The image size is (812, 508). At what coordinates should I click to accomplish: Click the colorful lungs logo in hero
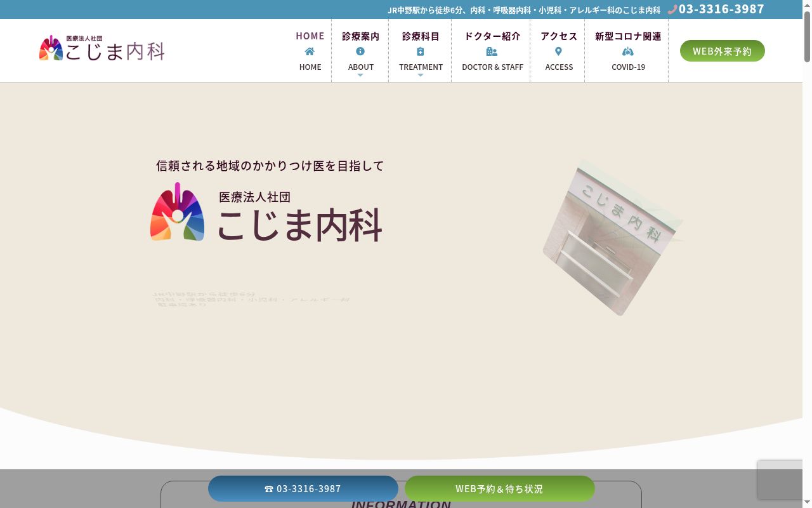point(177,211)
